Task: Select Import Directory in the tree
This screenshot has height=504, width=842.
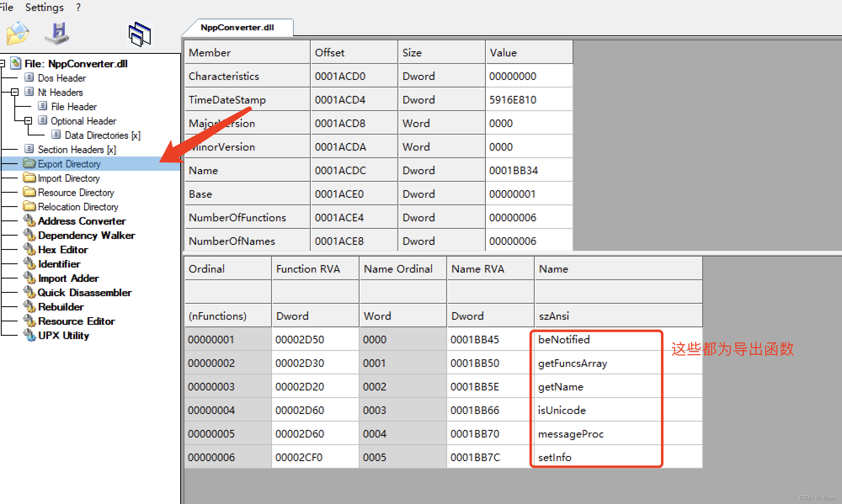Action: click(69, 178)
